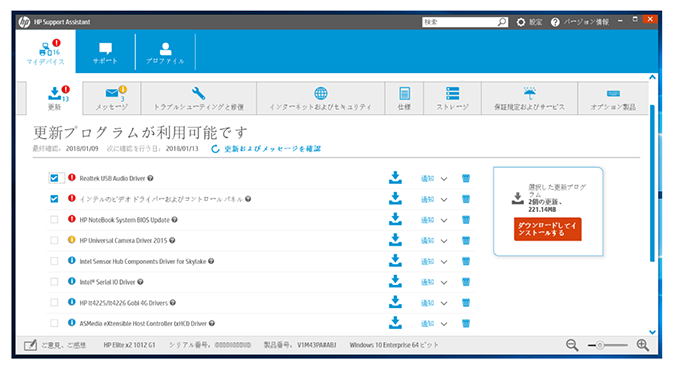Open feedback ご意見、ご感想 pencil icon
The width and height of the screenshot is (673, 367).
pyautogui.click(x=30, y=345)
